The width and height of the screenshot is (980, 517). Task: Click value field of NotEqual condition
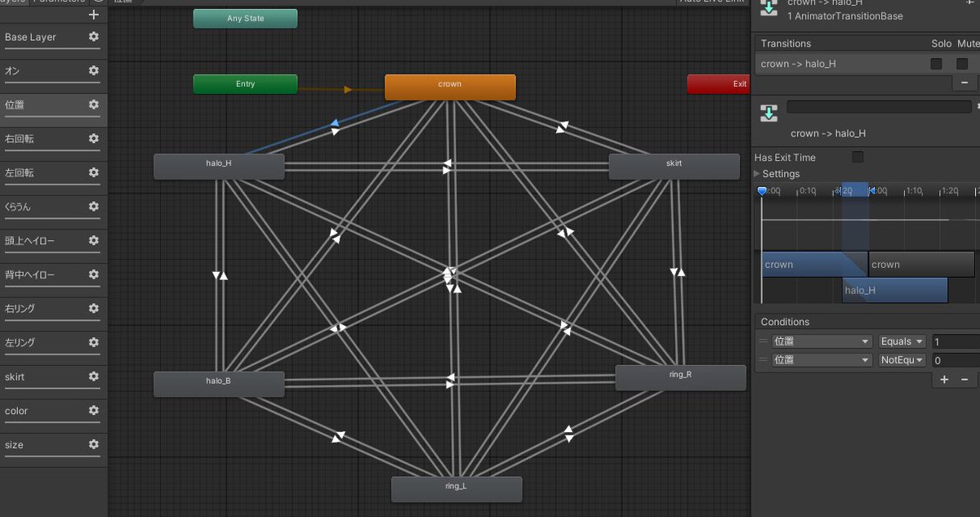coord(955,359)
